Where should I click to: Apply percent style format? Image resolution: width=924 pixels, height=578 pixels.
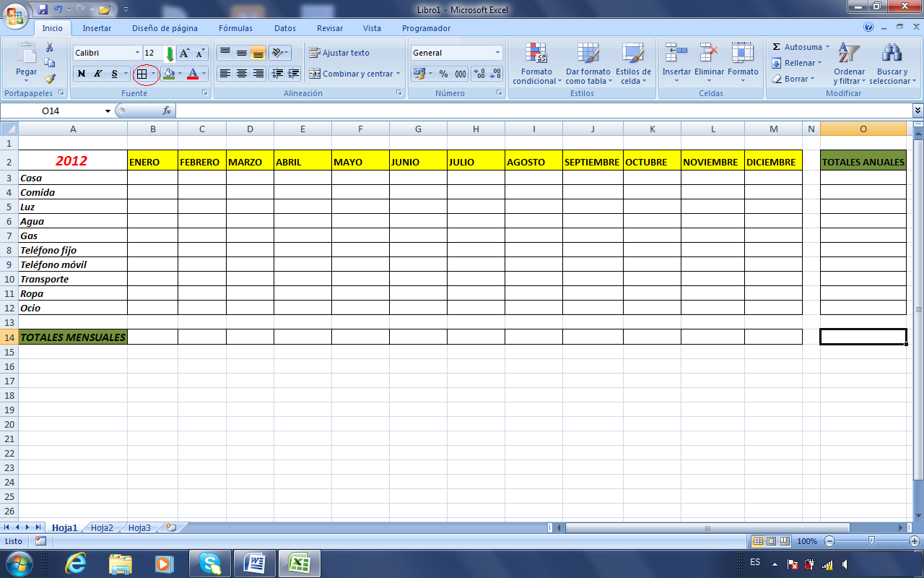443,74
